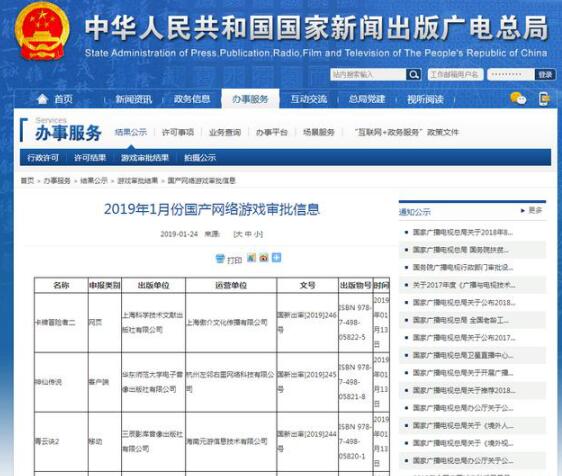562x476 pixels.
Task: Click the 名称 column header
Action: point(61,285)
